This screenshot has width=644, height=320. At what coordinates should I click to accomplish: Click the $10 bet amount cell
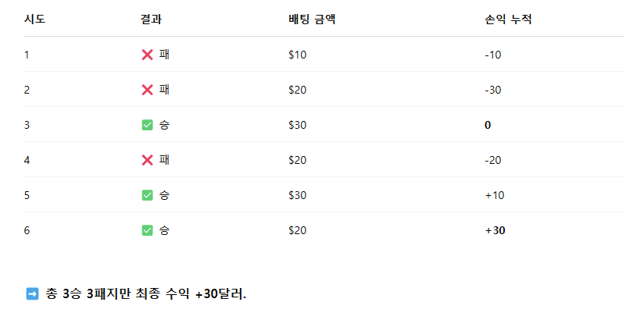pos(297,55)
